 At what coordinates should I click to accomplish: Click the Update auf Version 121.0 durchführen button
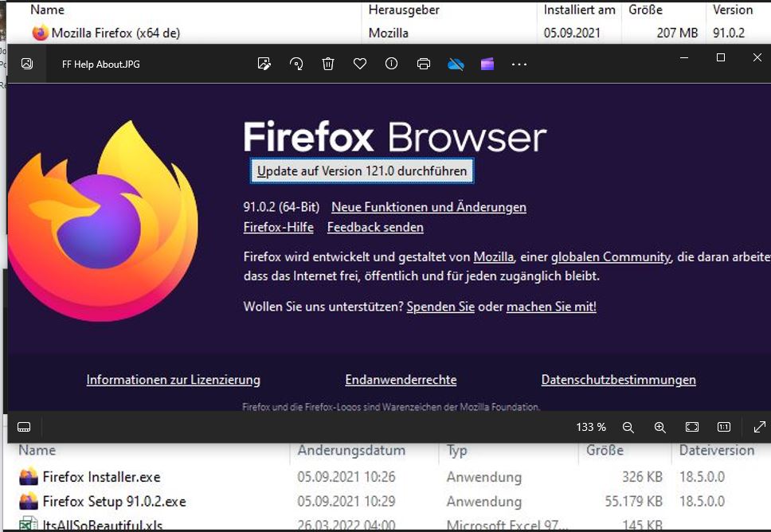[362, 170]
